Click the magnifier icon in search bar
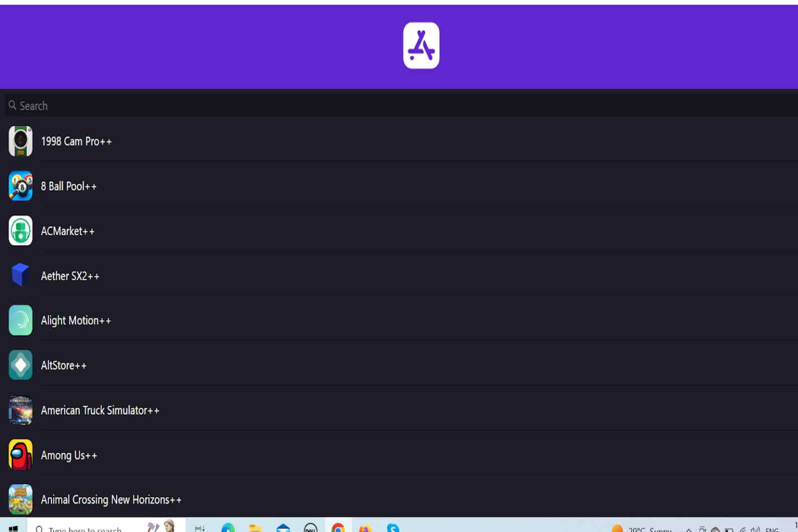Viewport: 798px width, 532px height. click(12, 105)
